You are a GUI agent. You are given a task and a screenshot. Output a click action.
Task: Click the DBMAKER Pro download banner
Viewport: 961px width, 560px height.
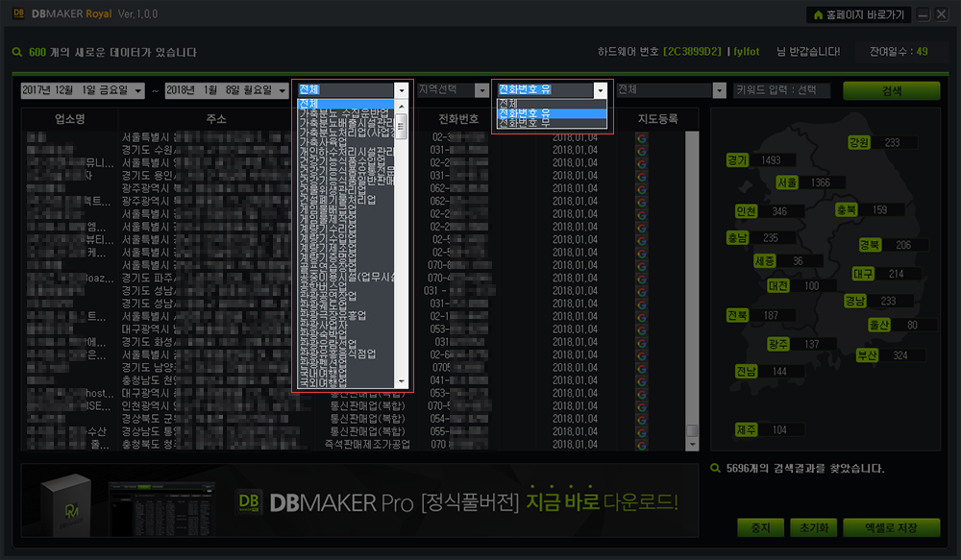(x=359, y=499)
